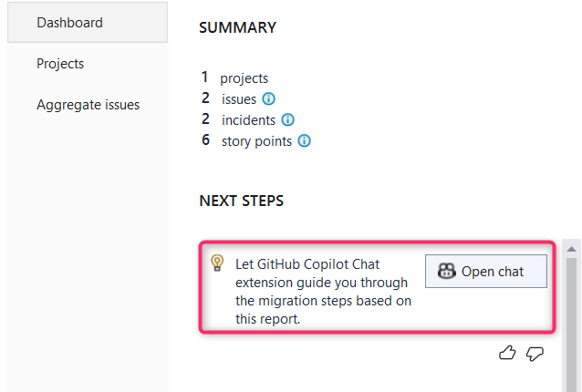Click the vertical scrollbar track

click(572, 323)
